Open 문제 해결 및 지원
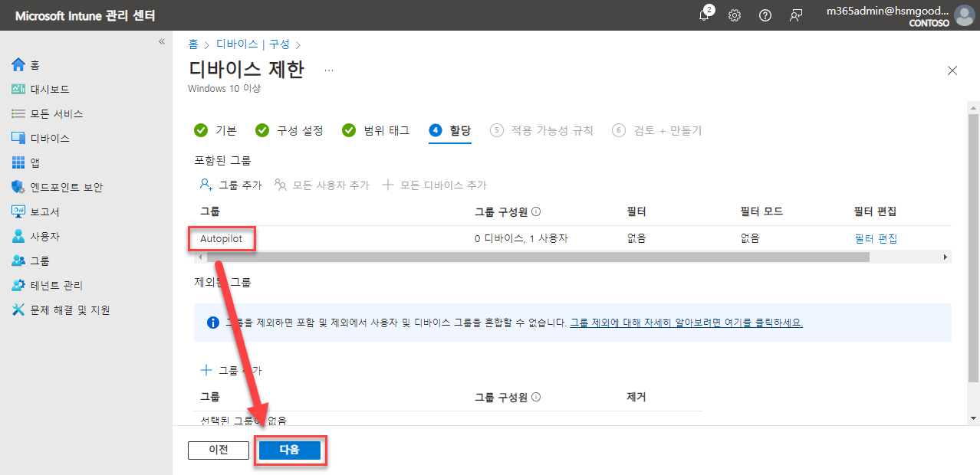The height and width of the screenshot is (475, 980). pyautogui.click(x=71, y=310)
